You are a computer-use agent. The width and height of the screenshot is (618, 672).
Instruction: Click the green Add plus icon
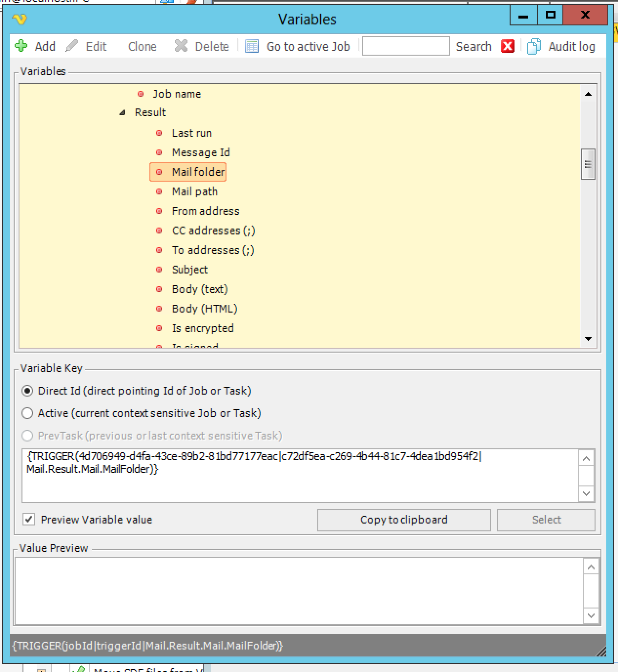click(x=21, y=46)
